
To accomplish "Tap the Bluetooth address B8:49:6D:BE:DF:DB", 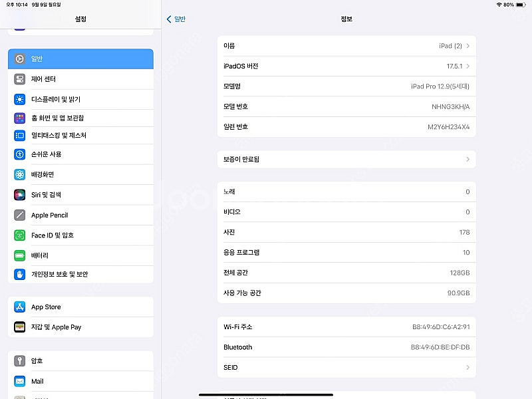I will [x=440, y=347].
